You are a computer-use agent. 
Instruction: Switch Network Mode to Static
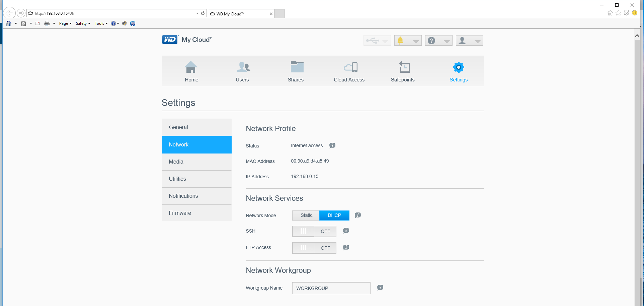pos(306,215)
